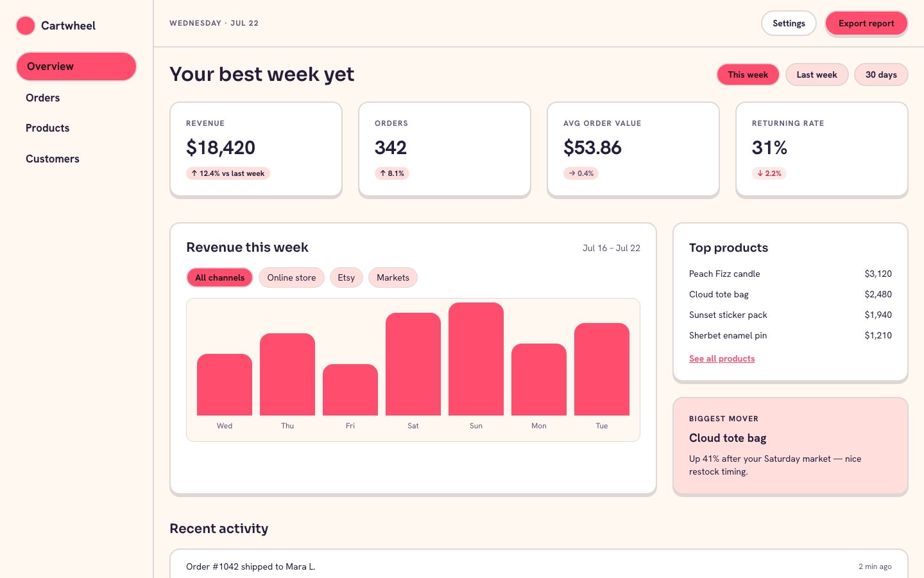
Task: Select the Sunset sticker pack row
Action: (x=791, y=315)
